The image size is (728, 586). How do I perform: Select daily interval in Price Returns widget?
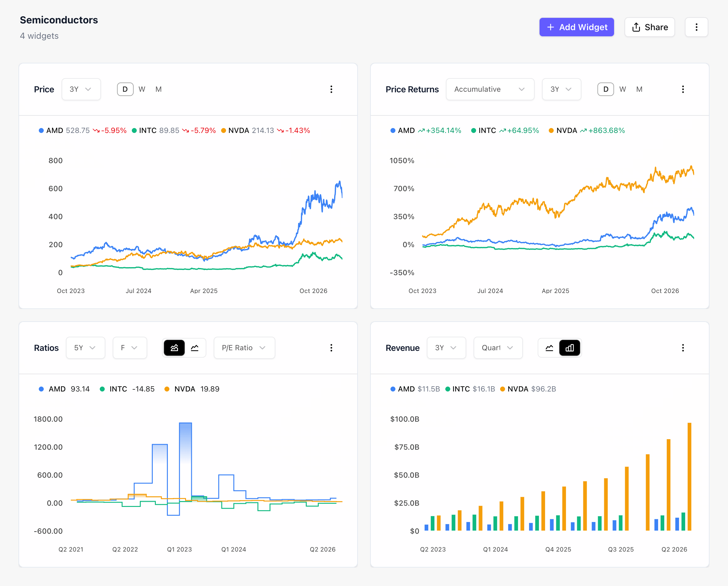click(606, 89)
